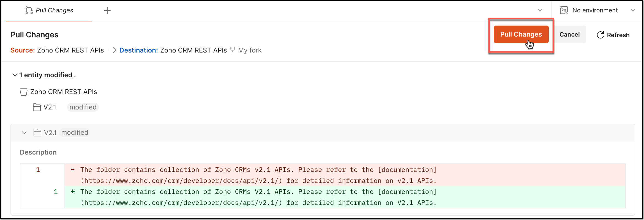Select V2.1 modified folder in tree

coord(50,107)
